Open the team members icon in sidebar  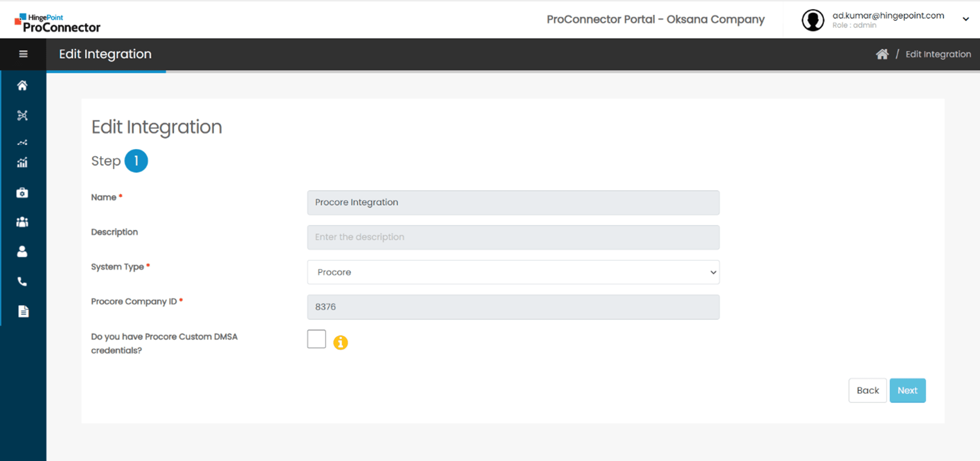[22, 222]
